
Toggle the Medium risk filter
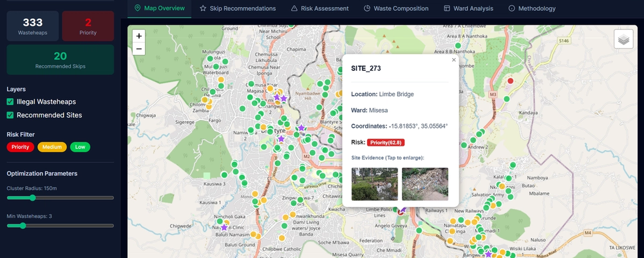[x=52, y=147]
